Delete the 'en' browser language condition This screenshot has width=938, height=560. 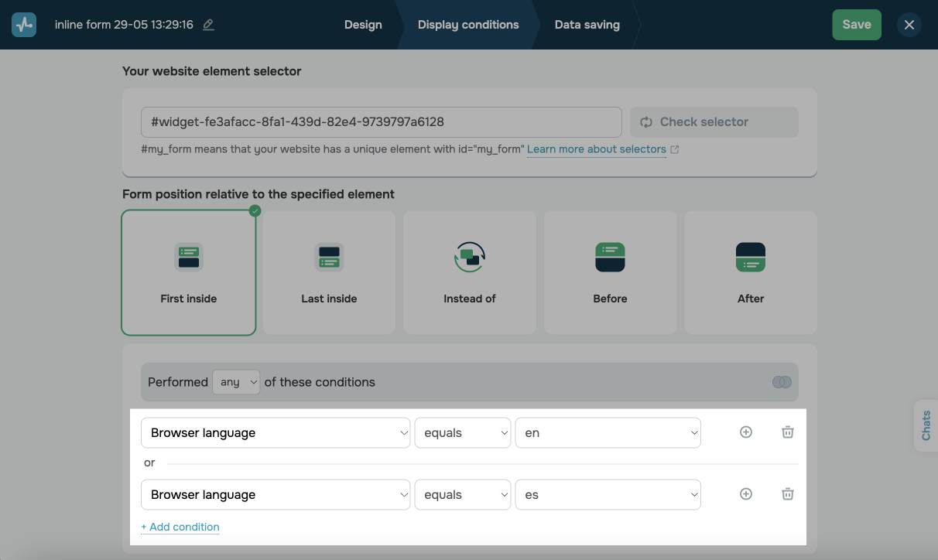click(x=787, y=432)
